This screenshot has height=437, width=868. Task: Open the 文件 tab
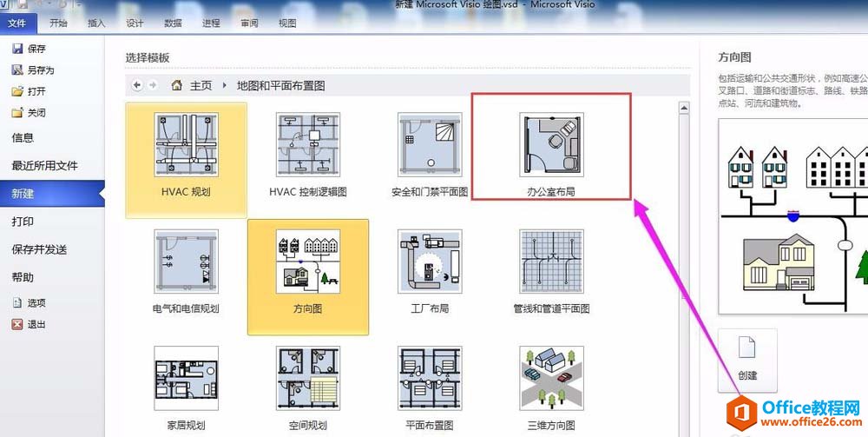17,23
